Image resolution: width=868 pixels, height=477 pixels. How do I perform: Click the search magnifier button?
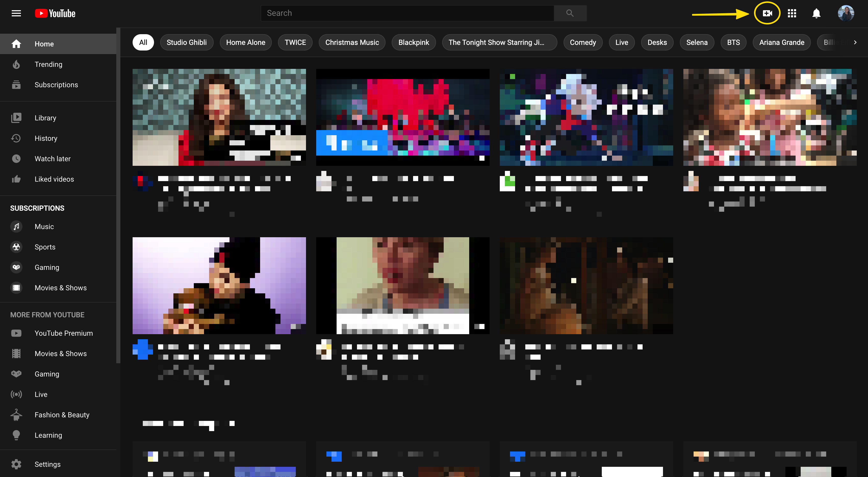click(x=570, y=13)
